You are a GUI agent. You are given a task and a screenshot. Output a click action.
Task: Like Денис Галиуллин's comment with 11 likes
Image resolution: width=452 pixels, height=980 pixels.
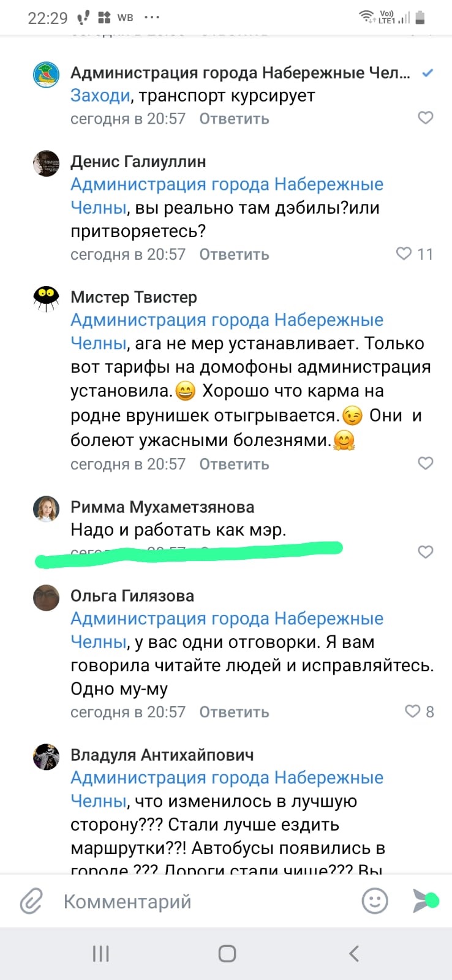pos(404,254)
